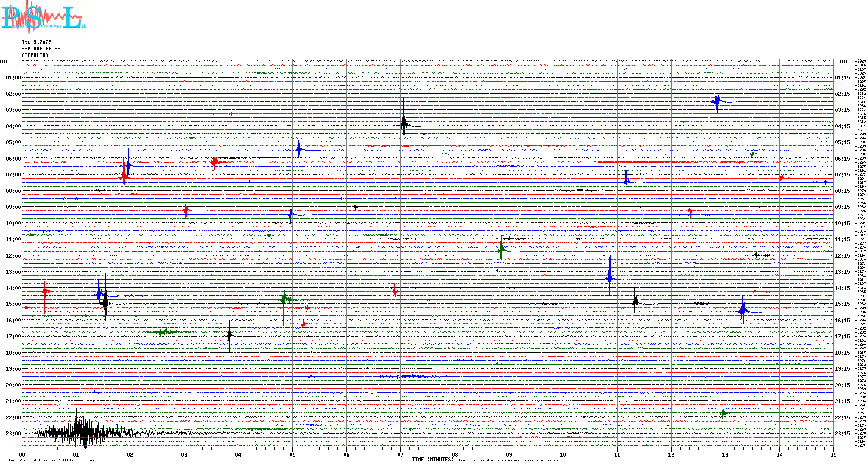This screenshot has width=868, height=466.
Task: Click the TIME (MINUTES) axis title
Action: point(432,460)
